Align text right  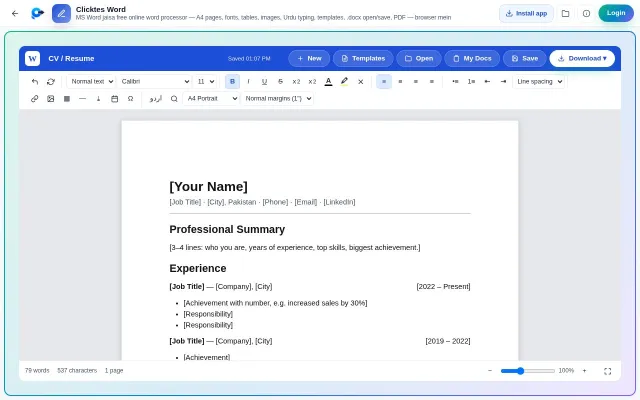(x=416, y=82)
